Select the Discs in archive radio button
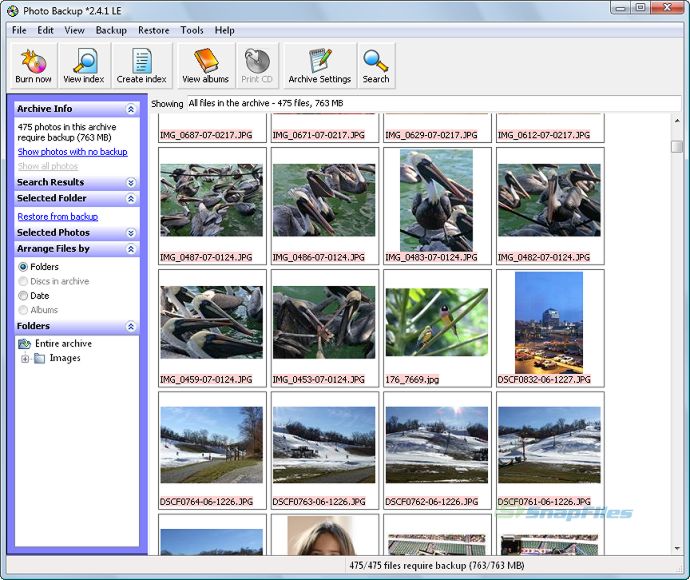 [23, 281]
